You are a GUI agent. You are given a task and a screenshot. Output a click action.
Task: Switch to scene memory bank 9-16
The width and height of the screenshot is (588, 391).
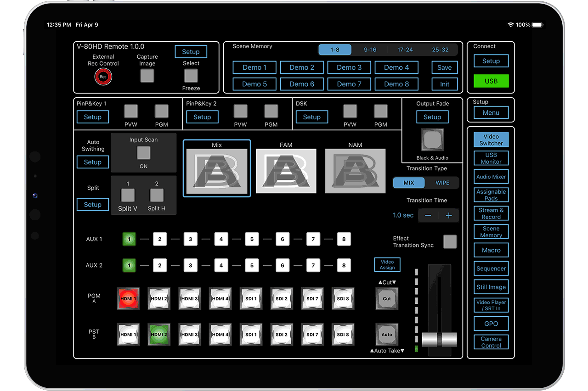tap(370, 50)
